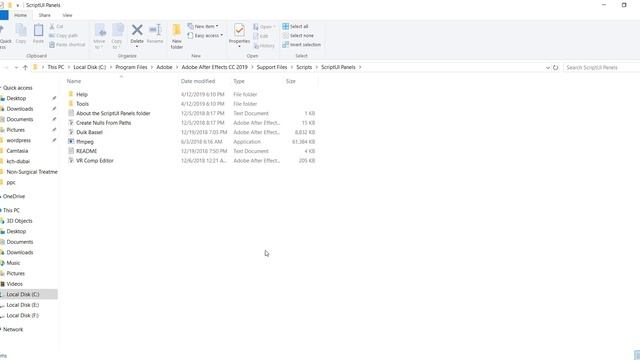Sort by the Date modified column header

click(x=198, y=81)
